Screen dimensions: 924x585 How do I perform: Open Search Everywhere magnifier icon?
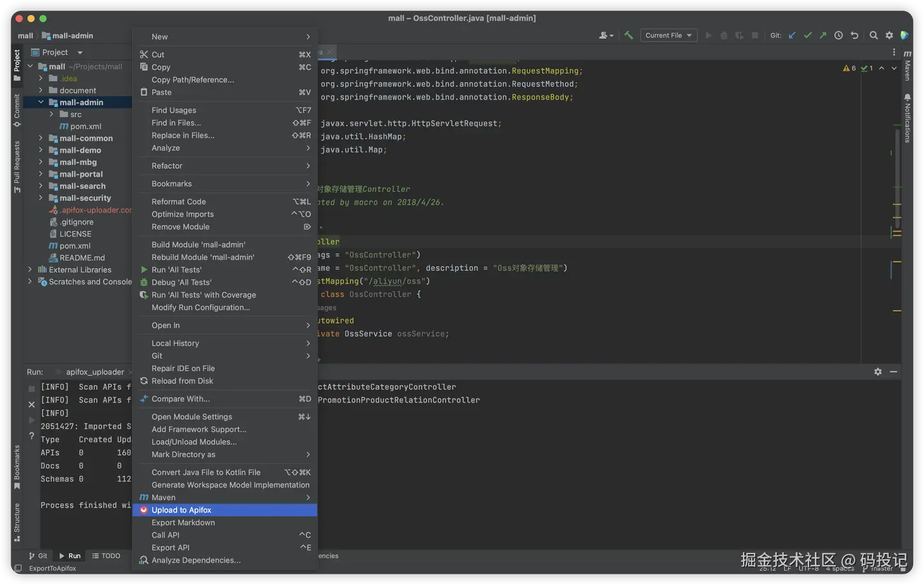(873, 35)
